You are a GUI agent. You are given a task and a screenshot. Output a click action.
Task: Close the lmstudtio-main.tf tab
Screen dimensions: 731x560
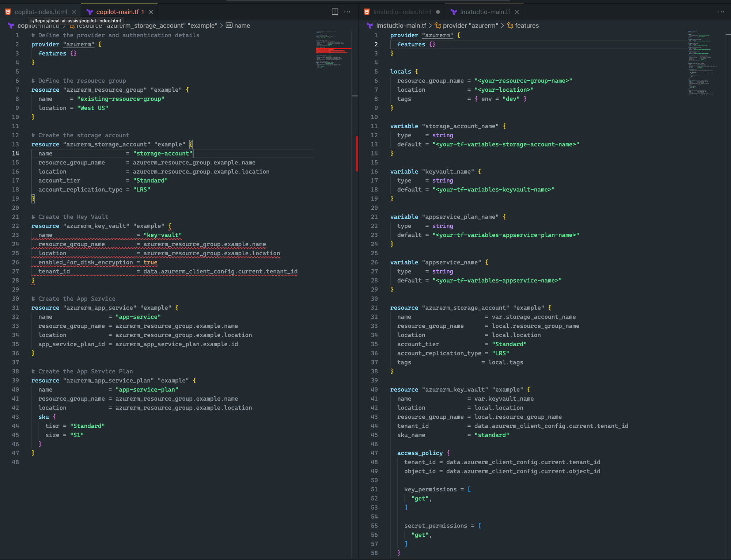517,12
